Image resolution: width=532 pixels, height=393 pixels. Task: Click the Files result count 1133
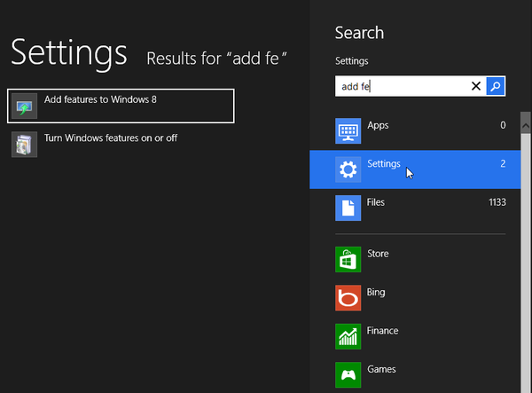(497, 202)
